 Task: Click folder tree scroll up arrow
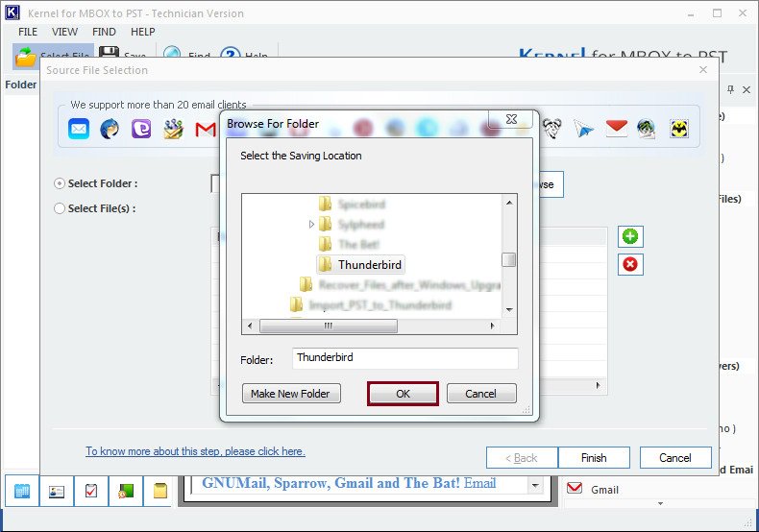coord(509,203)
